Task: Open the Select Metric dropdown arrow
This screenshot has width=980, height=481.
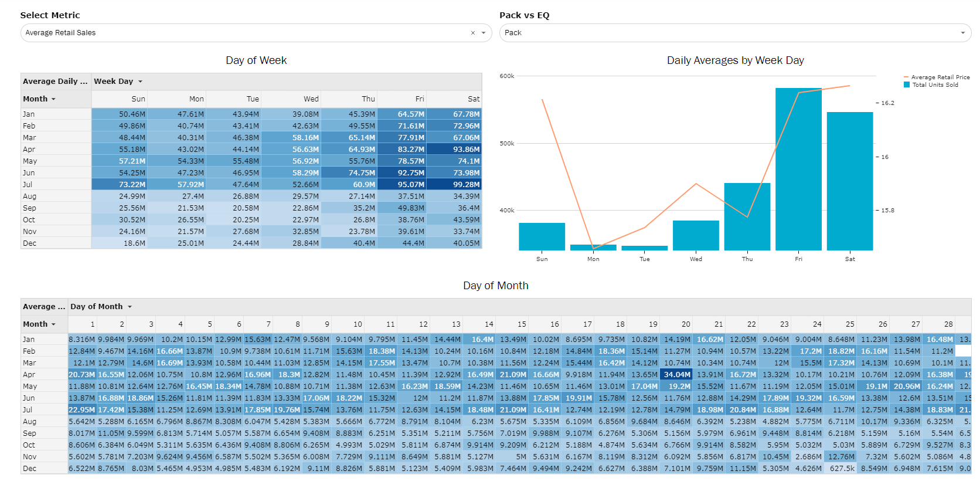Action: coord(484,33)
